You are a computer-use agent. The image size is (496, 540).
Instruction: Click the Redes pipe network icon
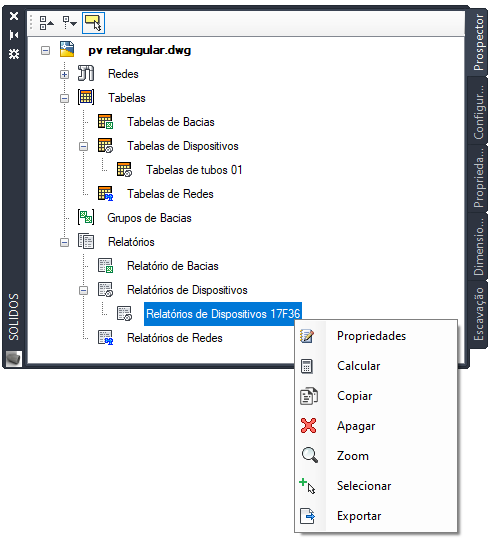click(86, 73)
